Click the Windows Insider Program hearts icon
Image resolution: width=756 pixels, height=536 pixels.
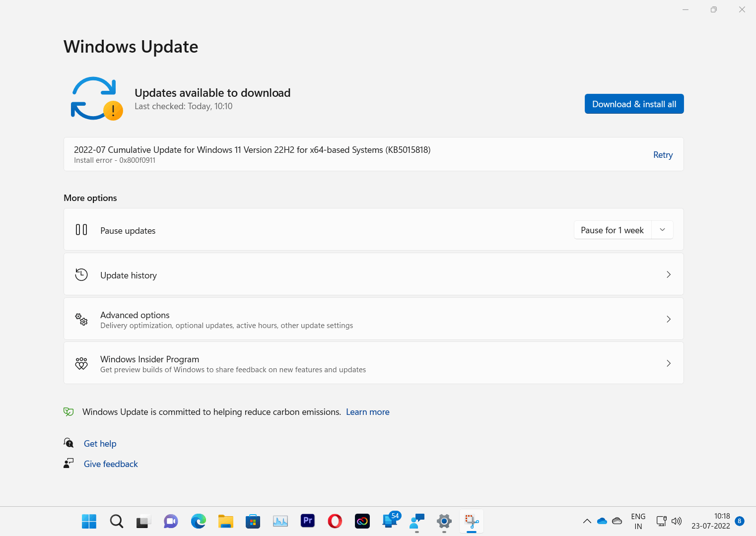click(x=81, y=363)
